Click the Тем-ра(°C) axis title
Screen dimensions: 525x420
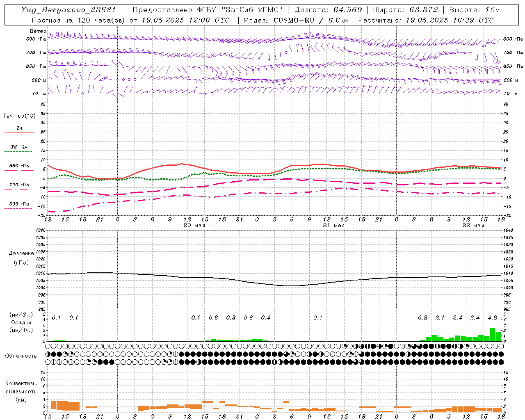point(19,116)
